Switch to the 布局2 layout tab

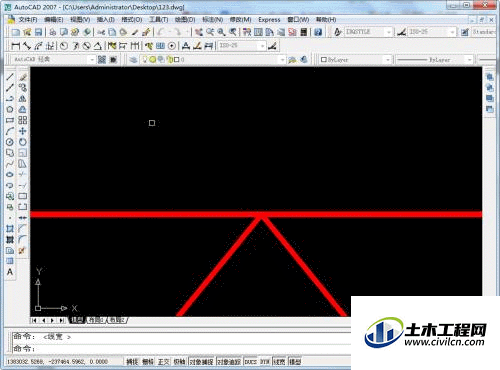(117, 320)
